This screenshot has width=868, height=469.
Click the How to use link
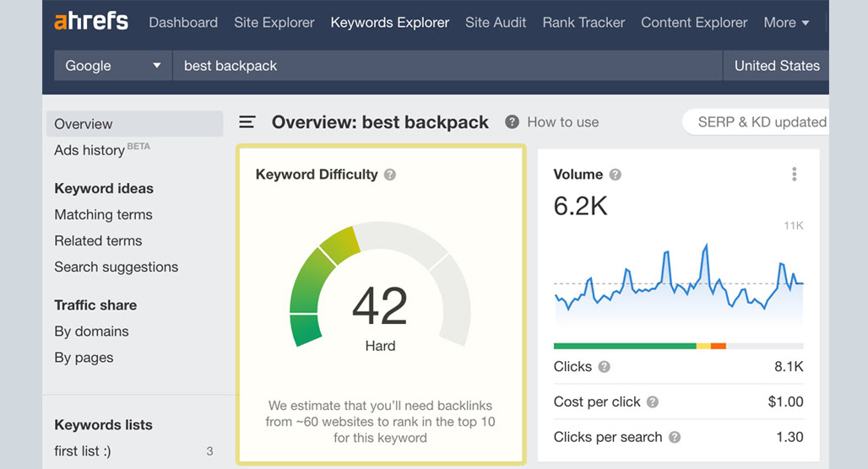563,122
